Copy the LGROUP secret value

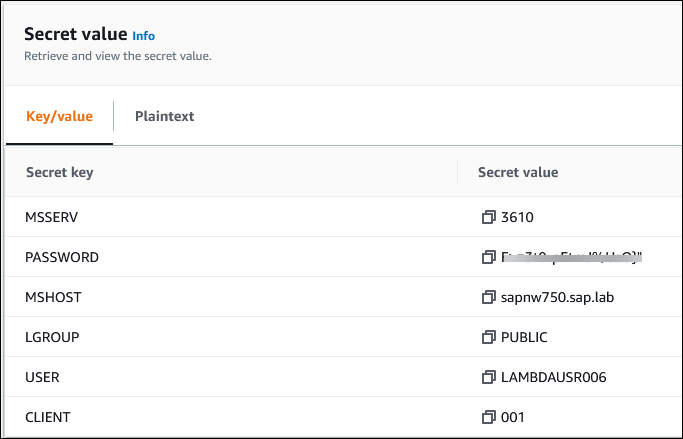click(488, 337)
